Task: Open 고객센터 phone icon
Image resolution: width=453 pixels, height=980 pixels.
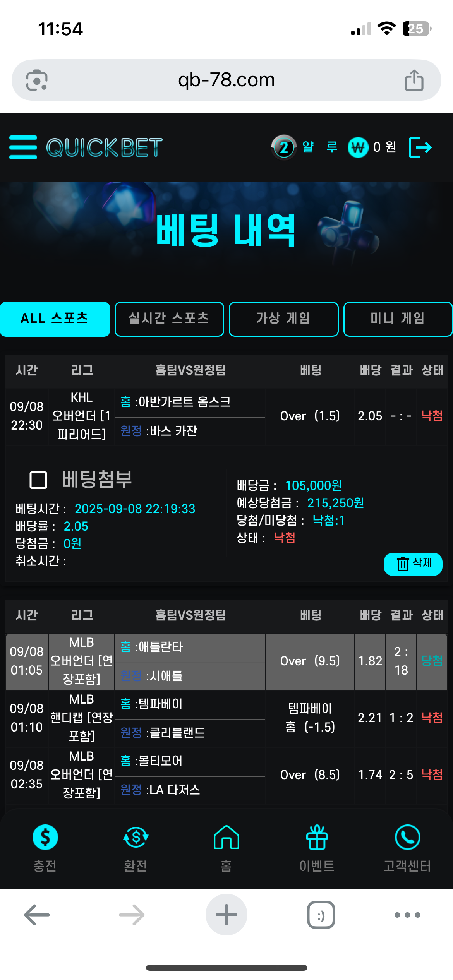Action: tap(407, 838)
